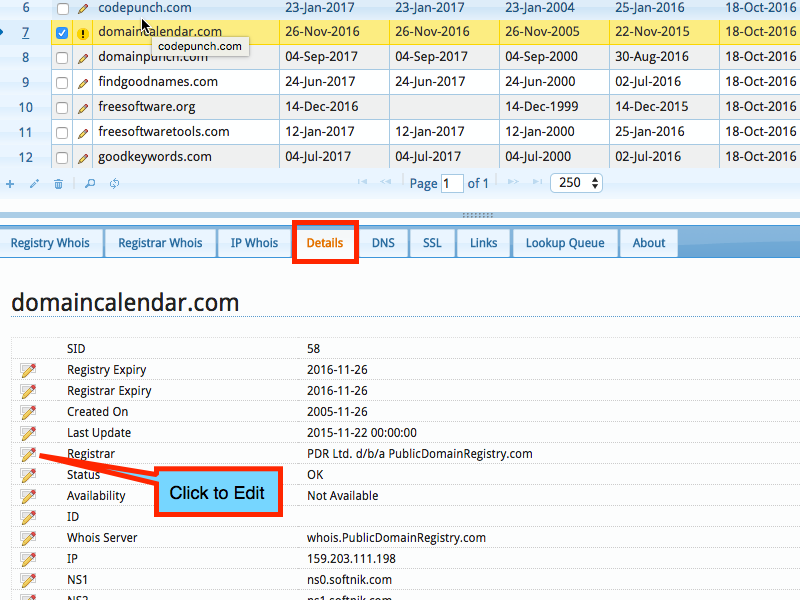Select the Details tab
800x600 pixels.
pos(325,243)
